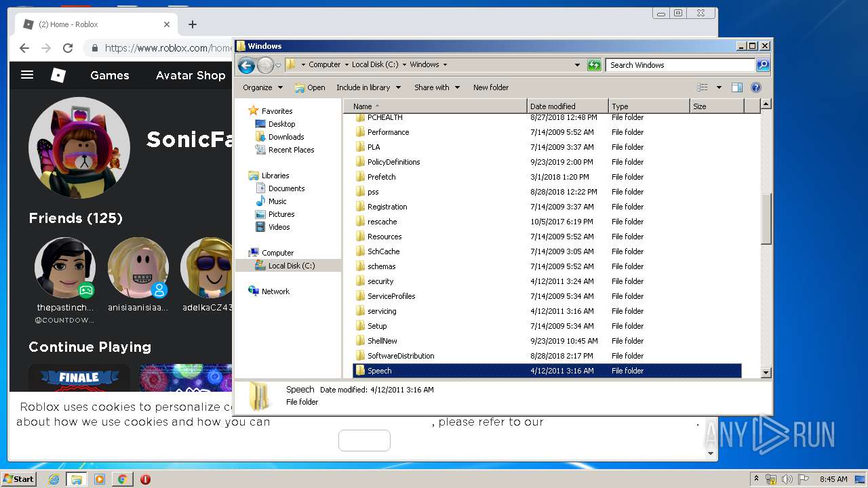Click the red Opera-like taskbar icon
The image size is (868, 488).
145,479
